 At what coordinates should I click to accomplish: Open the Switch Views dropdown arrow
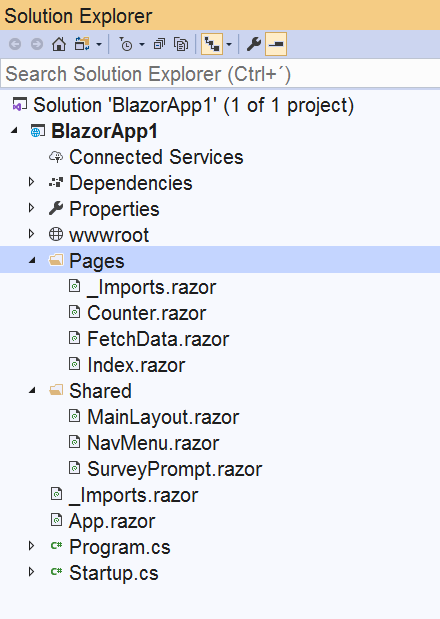(99, 44)
